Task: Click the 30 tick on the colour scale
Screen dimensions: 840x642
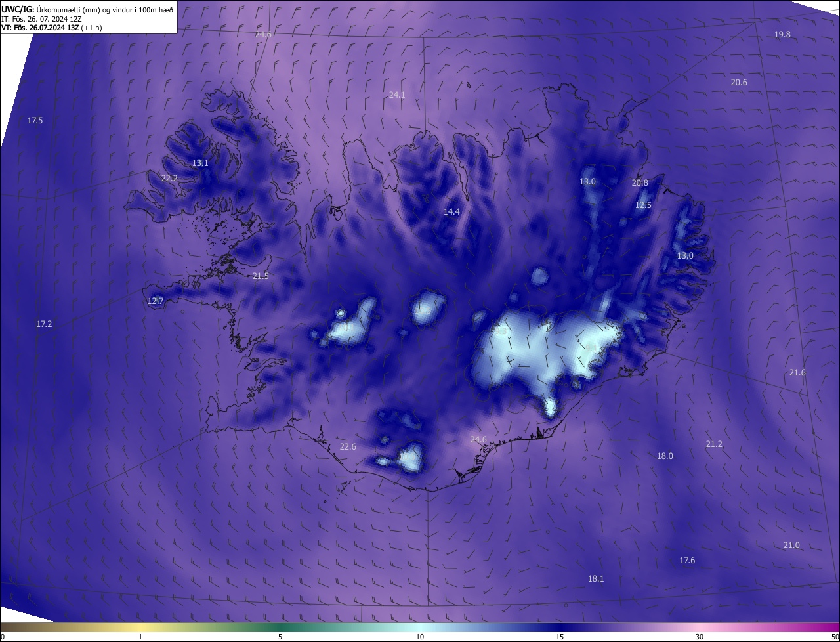Action: pos(700,637)
